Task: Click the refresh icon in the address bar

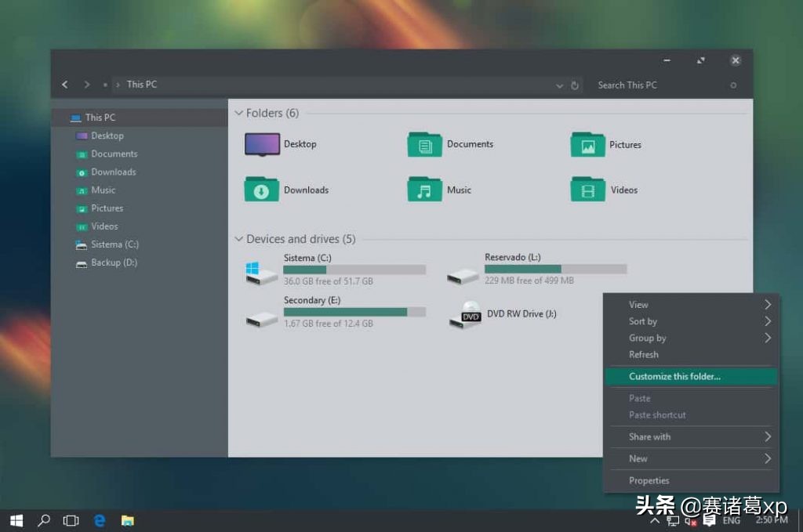Action: [x=575, y=85]
